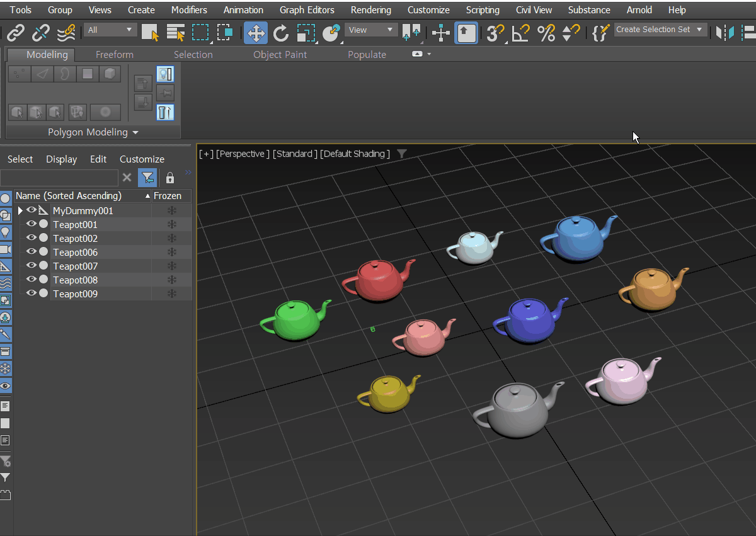Toggle visibility of Teapot008
The width and height of the screenshot is (756, 536).
click(x=31, y=280)
